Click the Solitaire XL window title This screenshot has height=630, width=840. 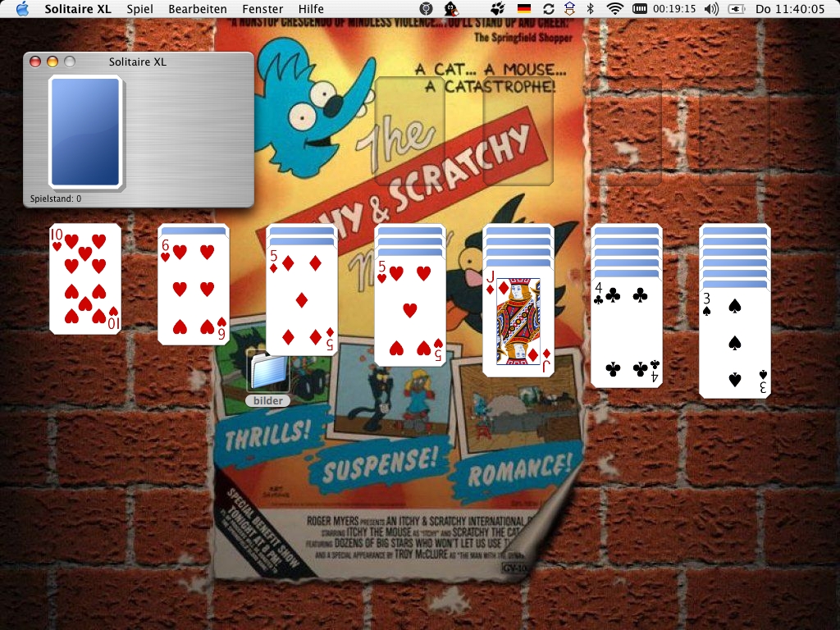(138, 62)
